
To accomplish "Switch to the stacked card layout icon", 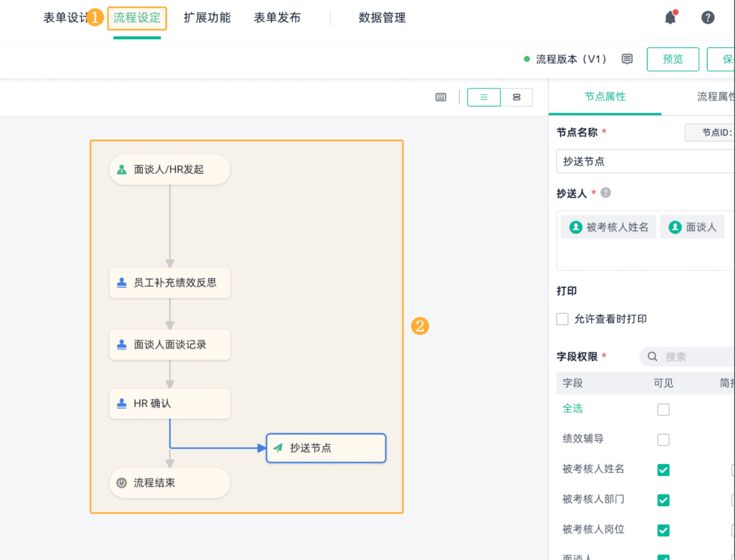I will (x=516, y=97).
